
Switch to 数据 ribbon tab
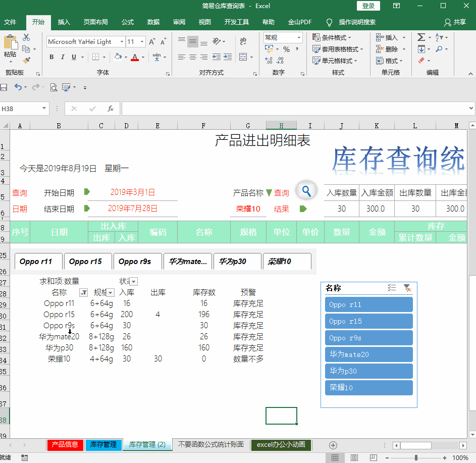[153, 22]
